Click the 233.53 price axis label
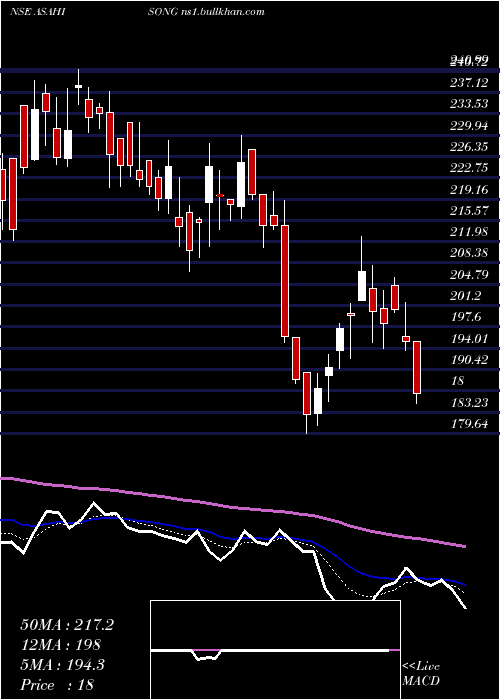 [x=469, y=104]
